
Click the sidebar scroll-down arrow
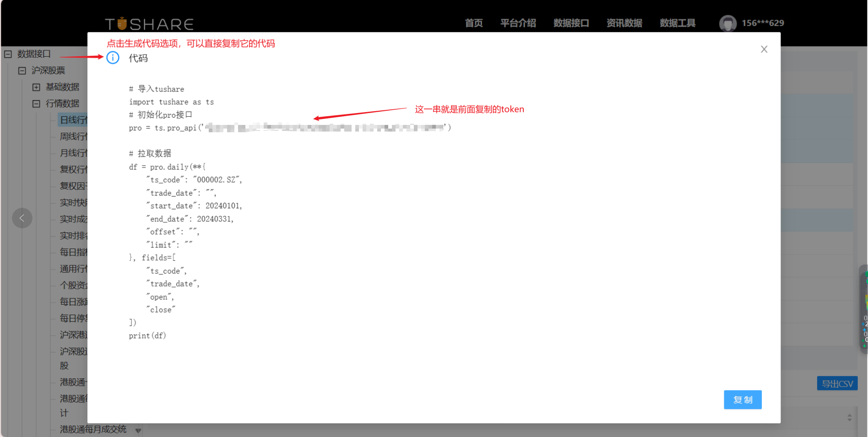point(138,430)
